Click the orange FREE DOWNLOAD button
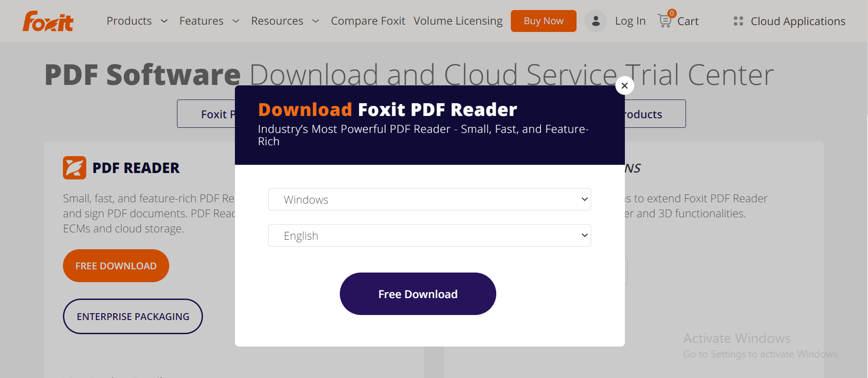Viewport: 868px width, 378px height. point(116,266)
